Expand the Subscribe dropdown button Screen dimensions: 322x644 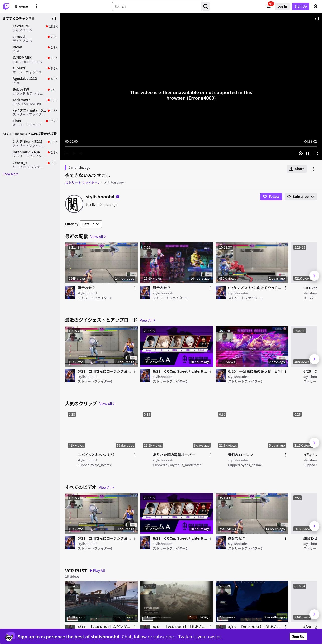click(301, 197)
